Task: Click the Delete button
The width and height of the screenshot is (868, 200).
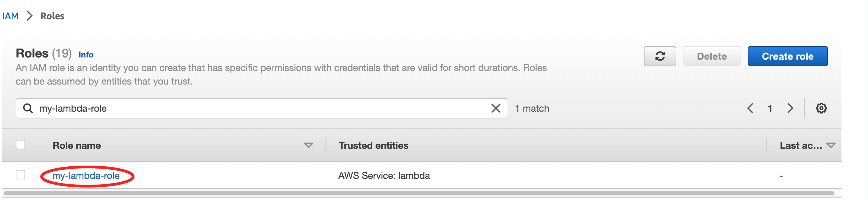Action: coord(712,56)
